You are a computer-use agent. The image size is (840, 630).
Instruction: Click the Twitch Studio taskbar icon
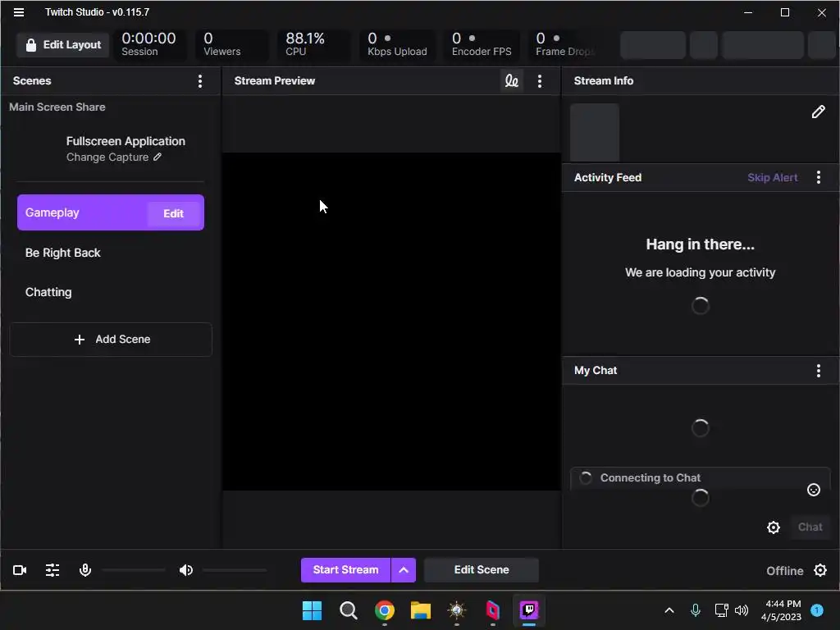coord(529,610)
